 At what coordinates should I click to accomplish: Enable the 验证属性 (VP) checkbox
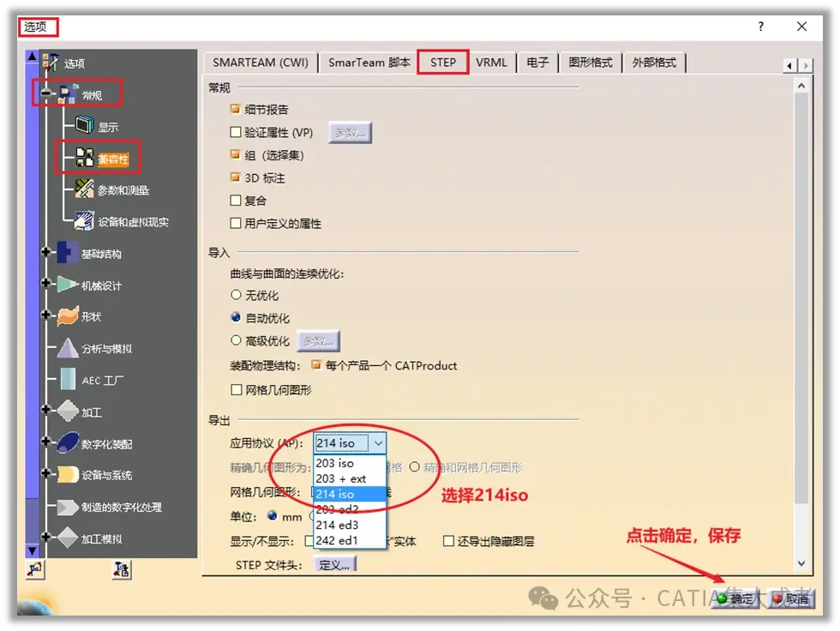pos(235,132)
